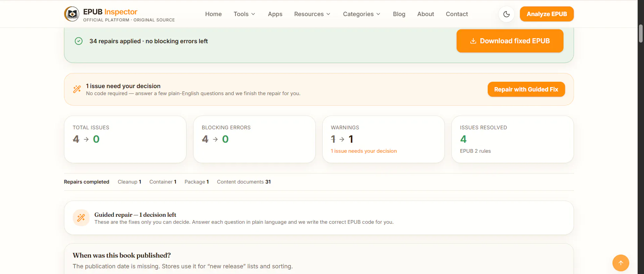
Task: Open the Apps page
Action: (x=275, y=14)
